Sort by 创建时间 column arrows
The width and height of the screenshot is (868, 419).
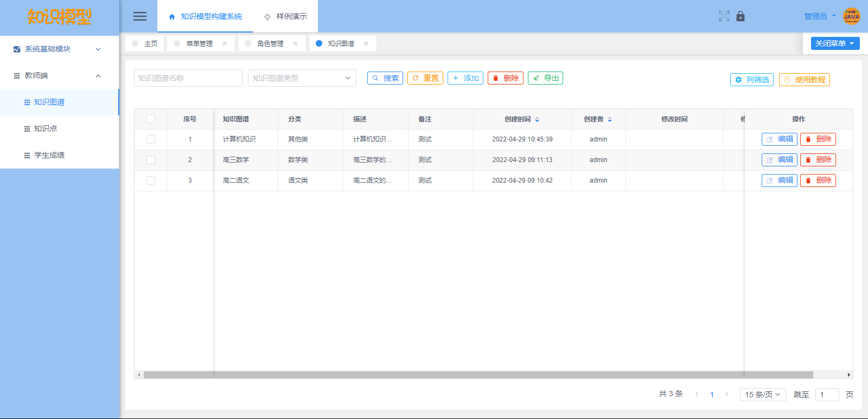point(537,119)
